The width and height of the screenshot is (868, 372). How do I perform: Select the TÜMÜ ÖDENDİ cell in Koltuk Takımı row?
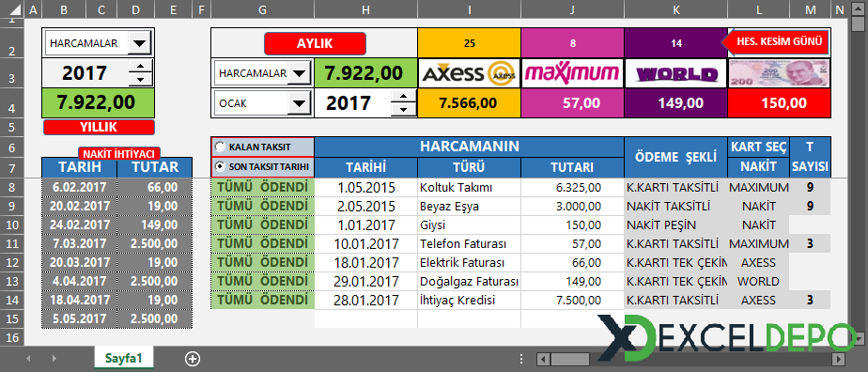262,188
